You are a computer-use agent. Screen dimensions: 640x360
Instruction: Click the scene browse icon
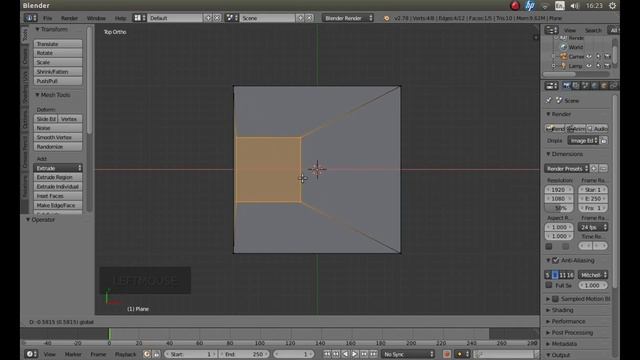pyautogui.click(x=232, y=18)
